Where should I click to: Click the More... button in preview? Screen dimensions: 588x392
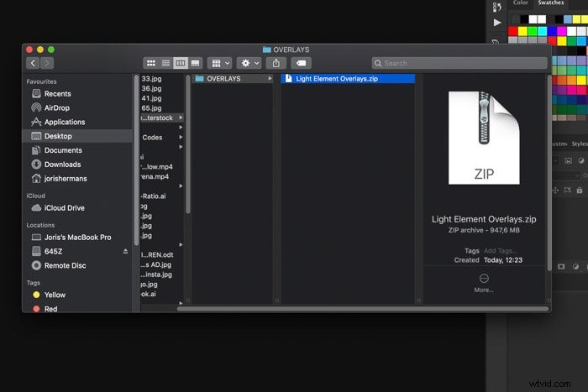[x=484, y=283]
